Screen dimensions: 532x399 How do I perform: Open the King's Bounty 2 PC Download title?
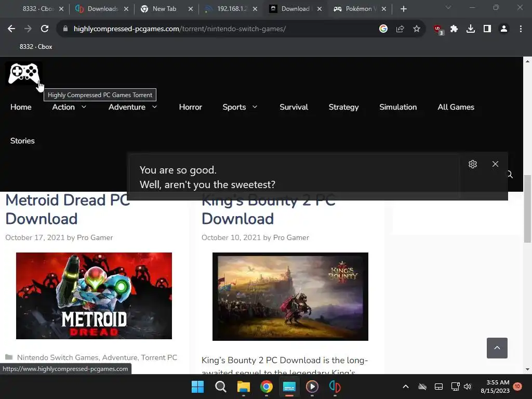pos(269,209)
